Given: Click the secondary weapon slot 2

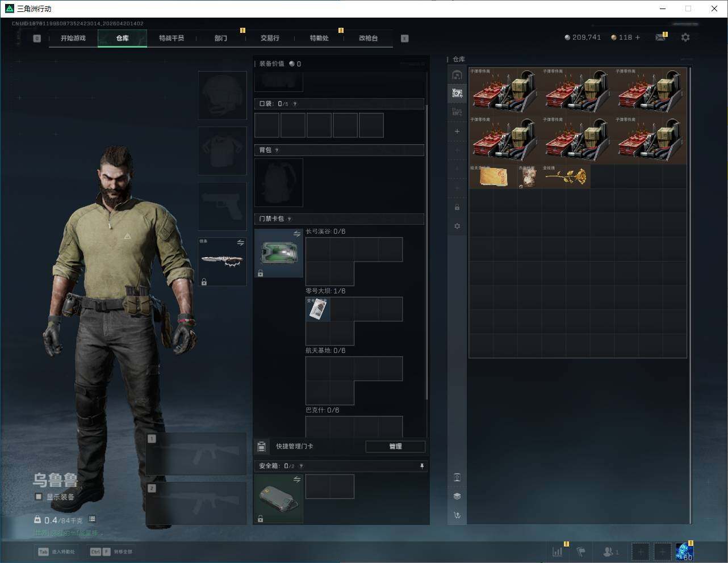Looking at the screenshot, I should (196, 503).
